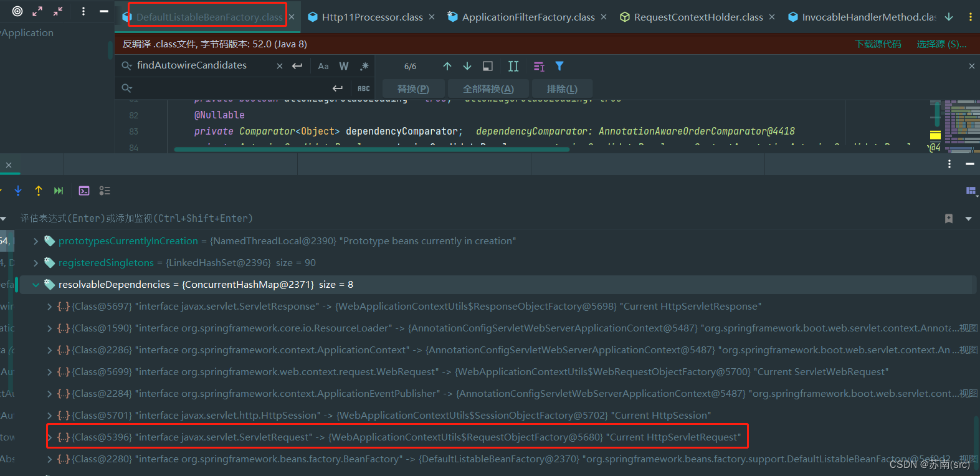Image resolution: width=980 pixels, height=476 pixels.
Task: Go to next search occurrence
Action: tap(467, 66)
